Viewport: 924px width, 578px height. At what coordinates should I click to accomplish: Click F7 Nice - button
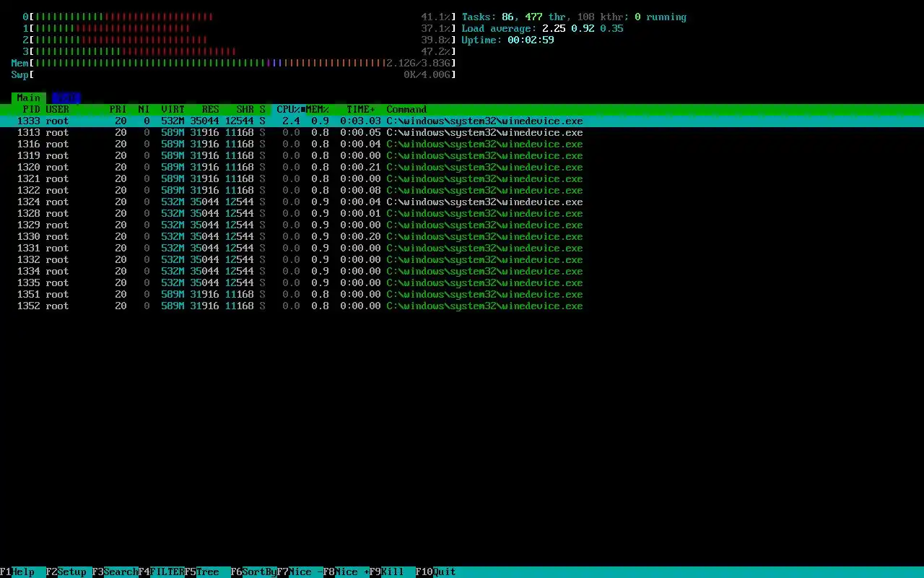(x=300, y=571)
